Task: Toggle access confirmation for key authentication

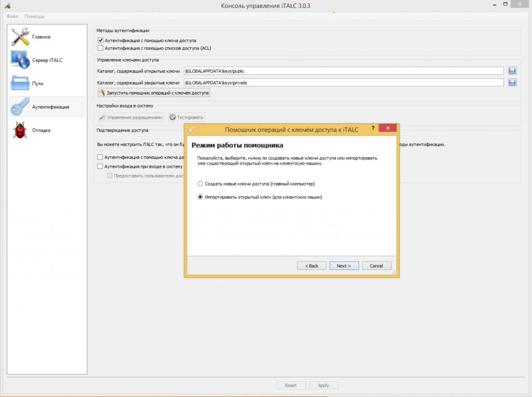Action: (x=100, y=157)
